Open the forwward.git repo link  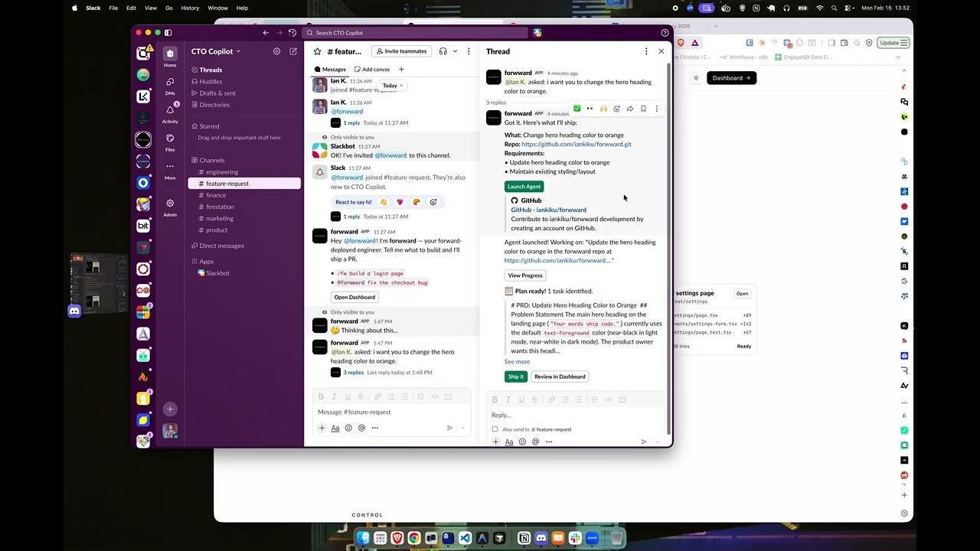(x=577, y=144)
